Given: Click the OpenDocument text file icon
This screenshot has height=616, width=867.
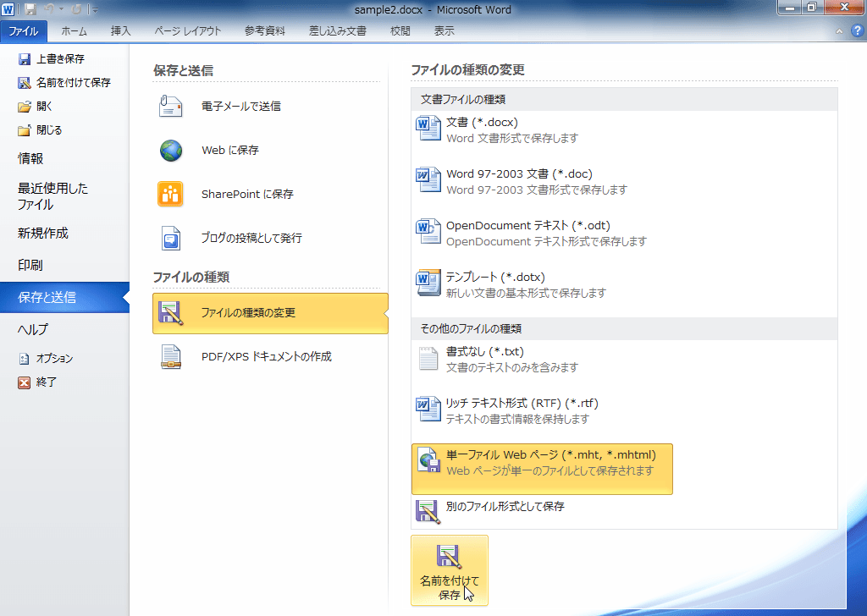Looking at the screenshot, I should pyautogui.click(x=428, y=231).
